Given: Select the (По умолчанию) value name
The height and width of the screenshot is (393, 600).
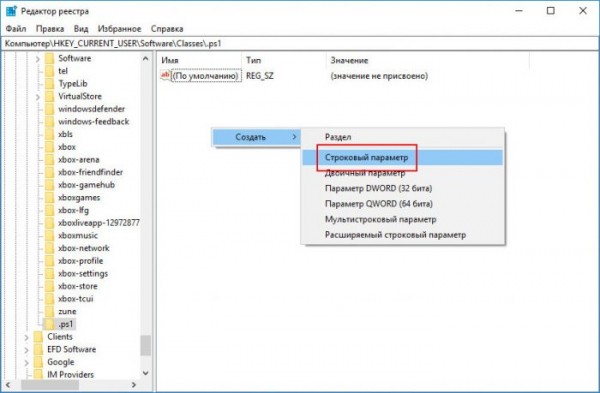Looking at the screenshot, I should click(x=206, y=76).
